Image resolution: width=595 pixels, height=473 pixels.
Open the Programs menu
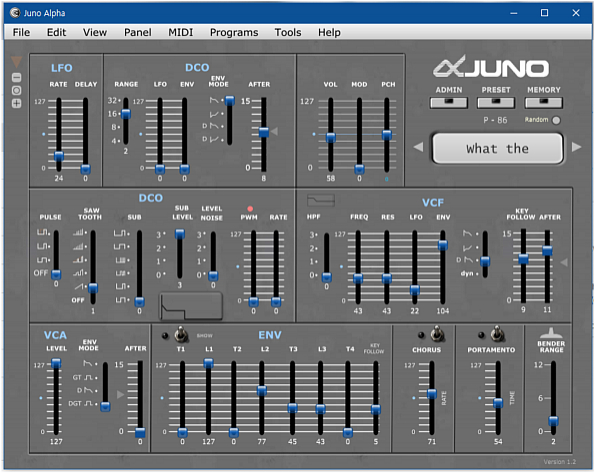234,33
